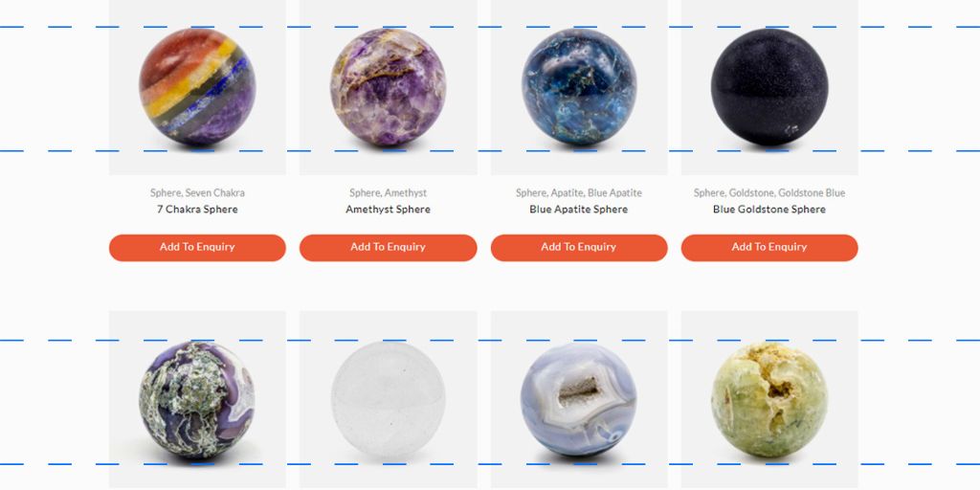
Task: Open the Blue Apatite Sphere title link
Action: [579, 210]
